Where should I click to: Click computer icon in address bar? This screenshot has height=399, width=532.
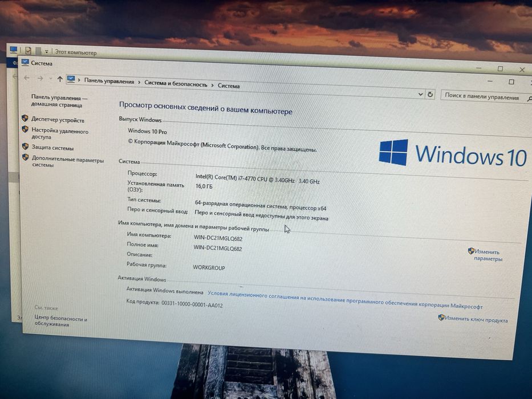[71, 79]
